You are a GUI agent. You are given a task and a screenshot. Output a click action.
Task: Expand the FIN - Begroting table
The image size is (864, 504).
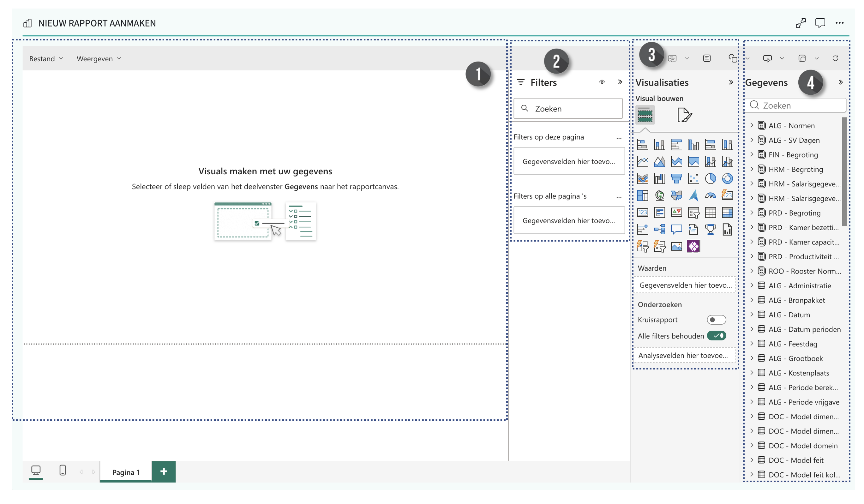pos(752,155)
